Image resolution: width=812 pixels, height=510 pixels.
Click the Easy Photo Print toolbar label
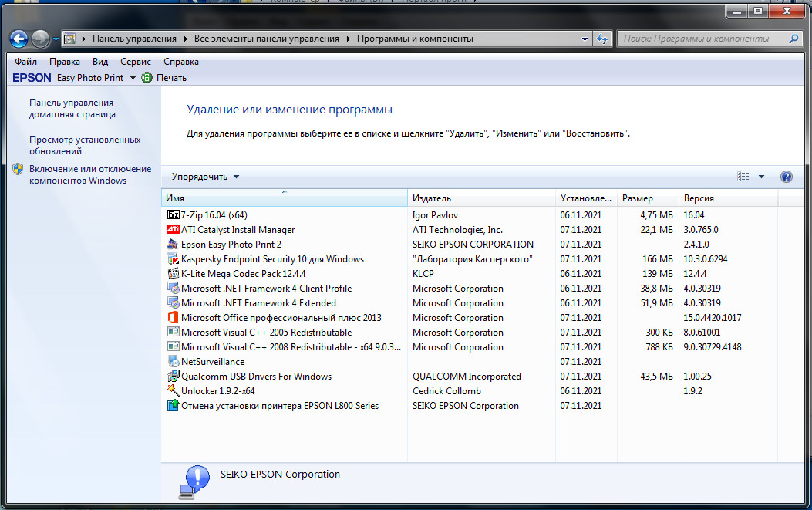(x=90, y=78)
